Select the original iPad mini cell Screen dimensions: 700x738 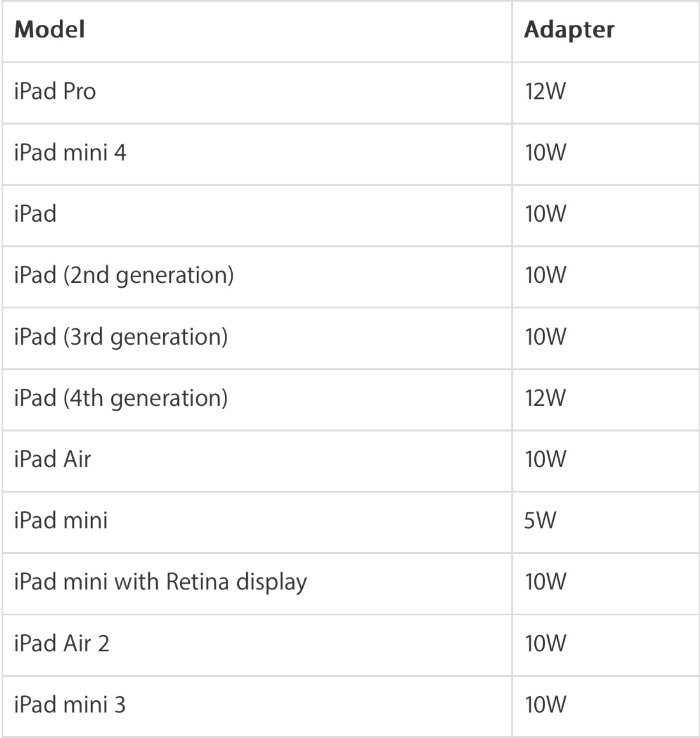point(257,523)
